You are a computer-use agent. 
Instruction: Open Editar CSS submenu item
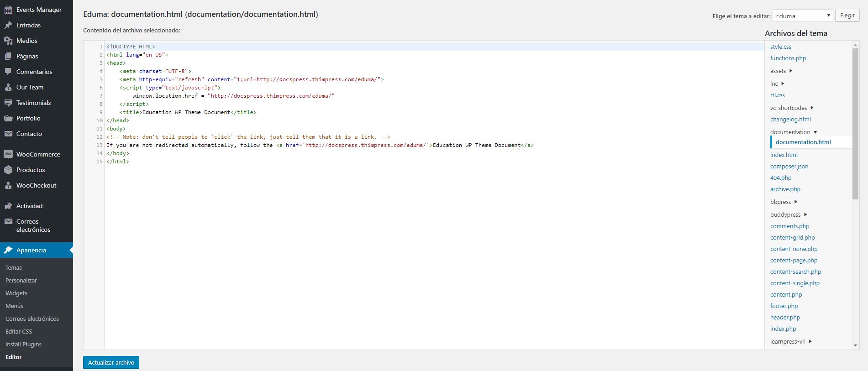coord(19,332)
